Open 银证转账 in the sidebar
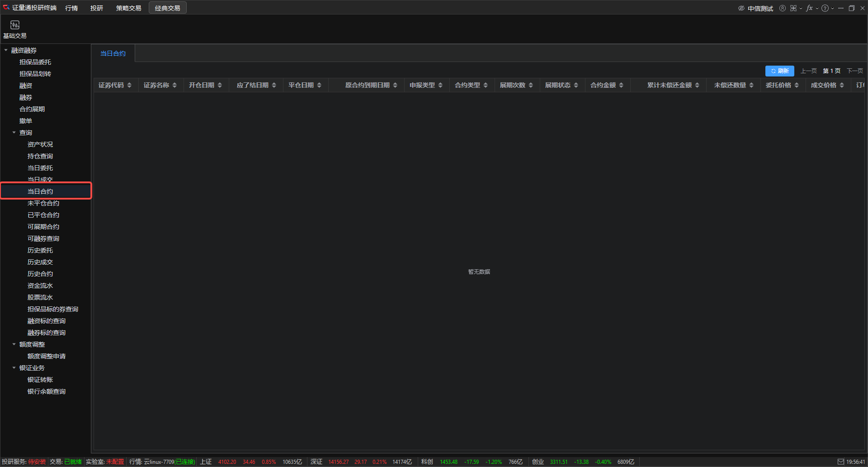The image size is (868, 467). tap(40, 380)
